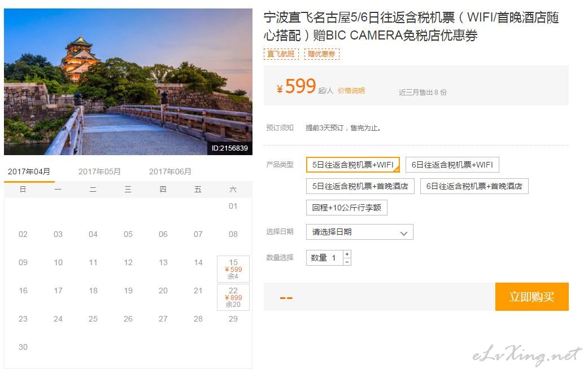Click the 近三月售出 8 份 sales text

pyautogui.click(x=423, y=92)
